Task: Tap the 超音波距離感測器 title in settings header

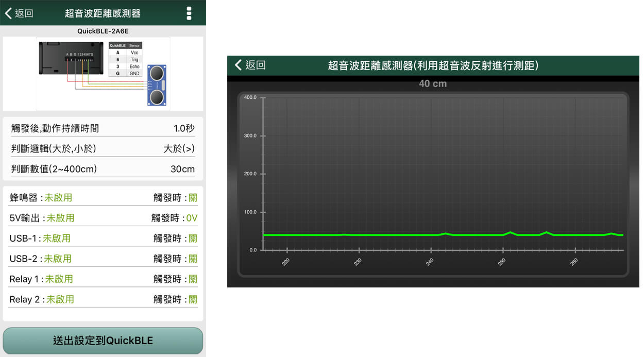Action: [x=103, y=13]
